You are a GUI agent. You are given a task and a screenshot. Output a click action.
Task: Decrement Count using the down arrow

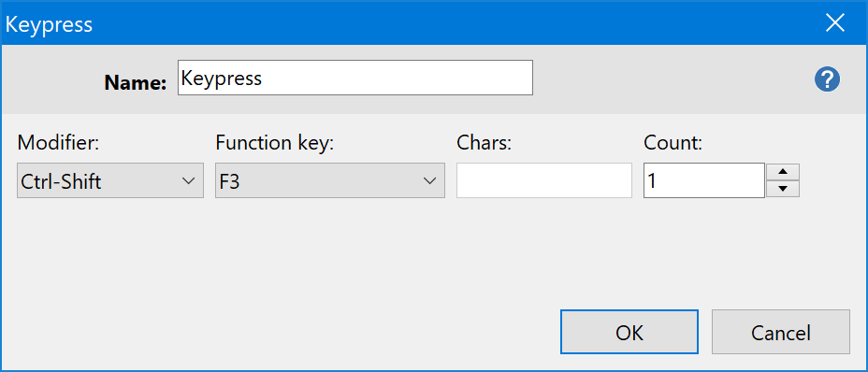coord(783,189)
